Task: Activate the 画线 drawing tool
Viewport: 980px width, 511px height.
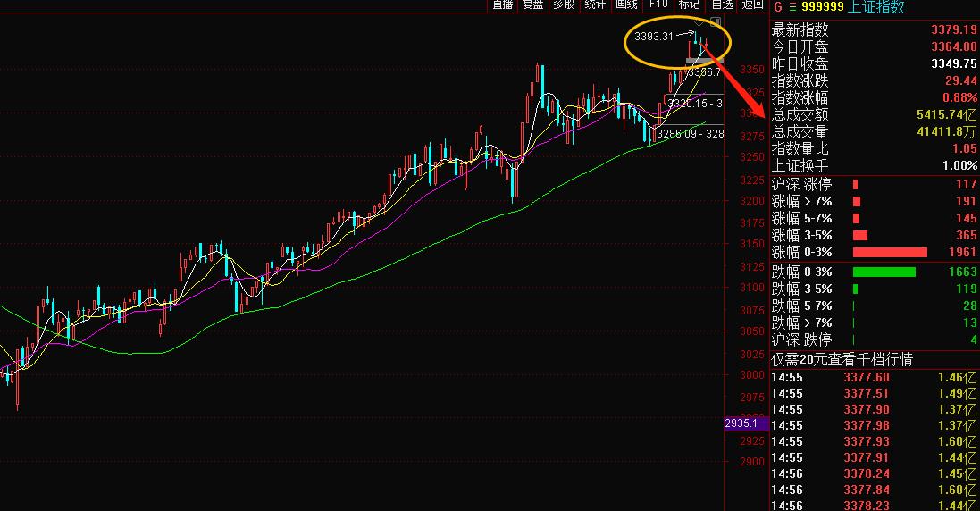Action: pyautogui.click(x=625, y=5)
